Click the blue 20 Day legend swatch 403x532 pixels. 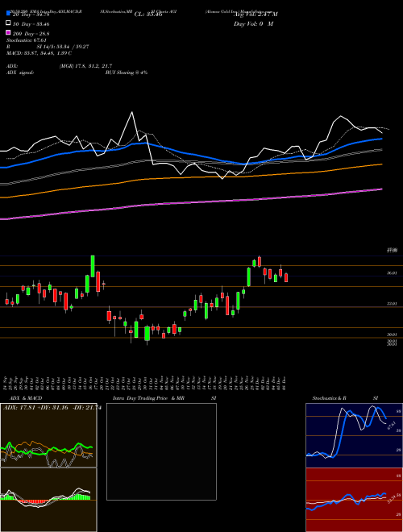(8, 13)
